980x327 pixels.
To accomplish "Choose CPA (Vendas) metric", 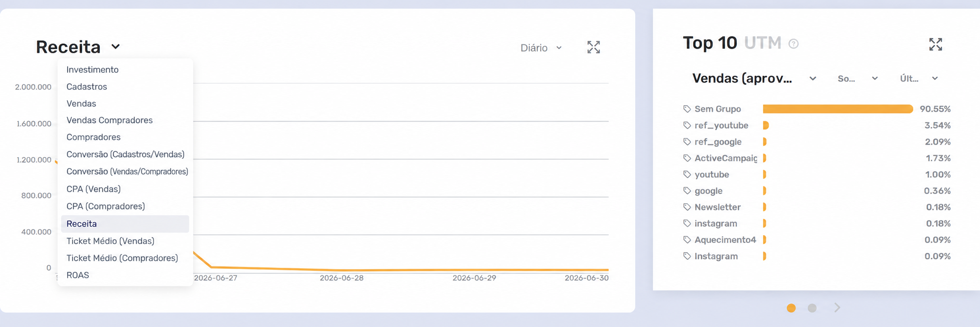I will [x=125, y=189].
